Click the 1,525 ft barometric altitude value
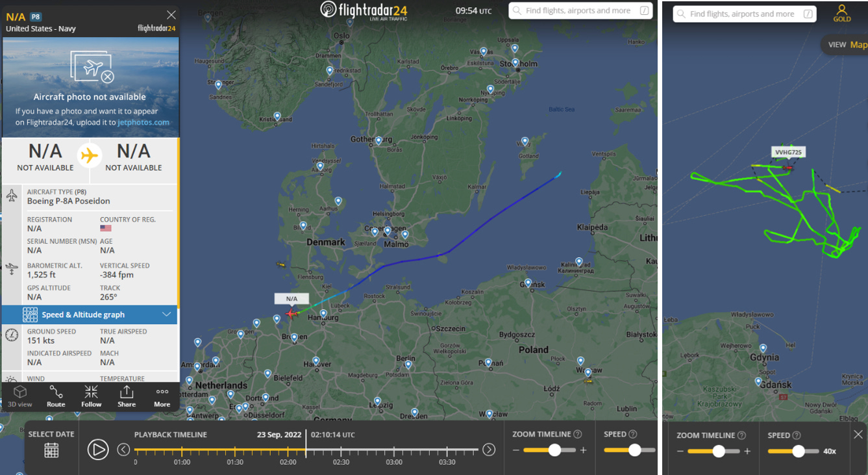This screenshot has width=868, height=475. tap(42, 275)
